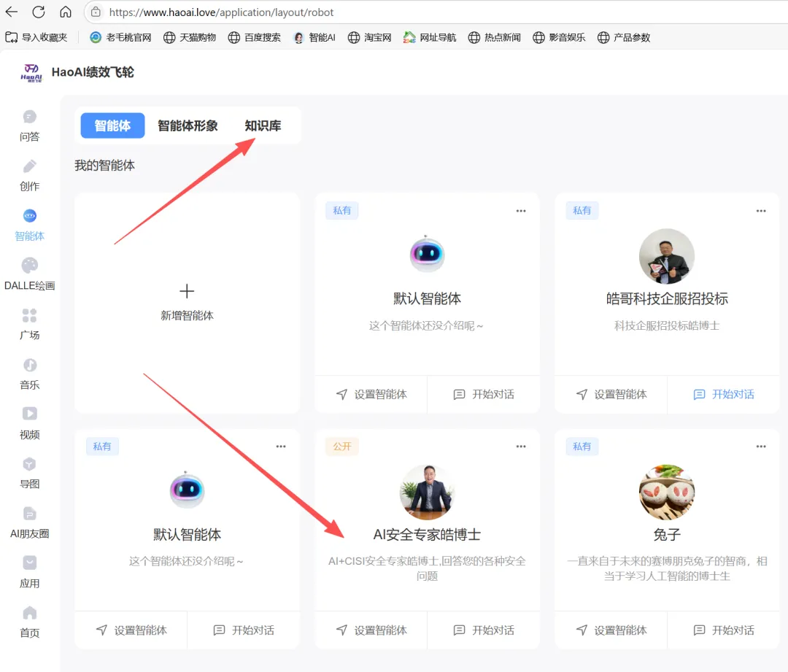
Task: Open the browser home page icon
Action: click(x=66, y=12)
